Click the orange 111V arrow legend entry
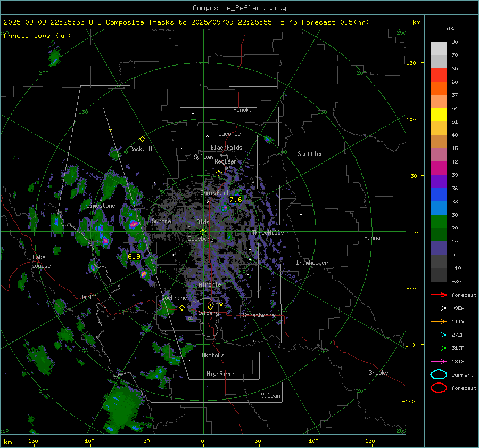Screen dimensions: 479x448 439,321
